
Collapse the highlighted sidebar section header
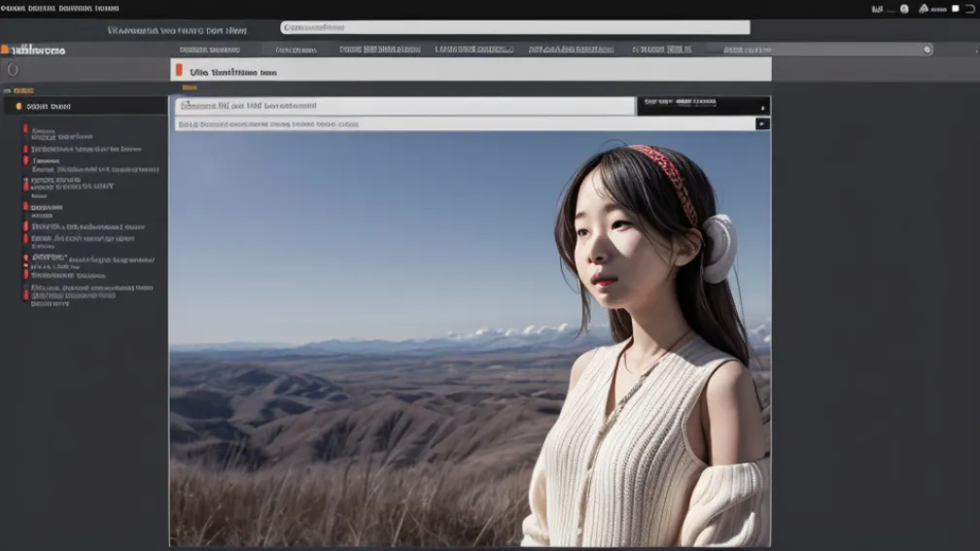[86, 106]
